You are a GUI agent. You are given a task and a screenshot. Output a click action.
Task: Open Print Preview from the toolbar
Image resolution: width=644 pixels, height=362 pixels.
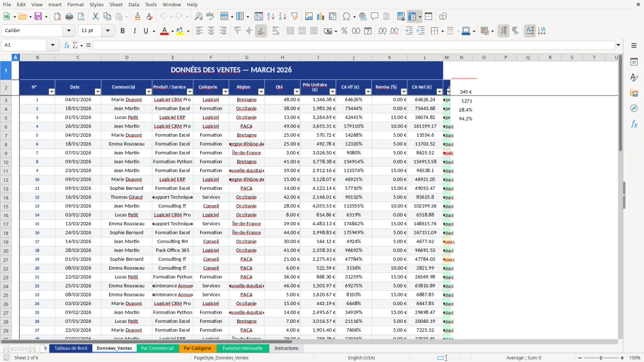[83, 16]
